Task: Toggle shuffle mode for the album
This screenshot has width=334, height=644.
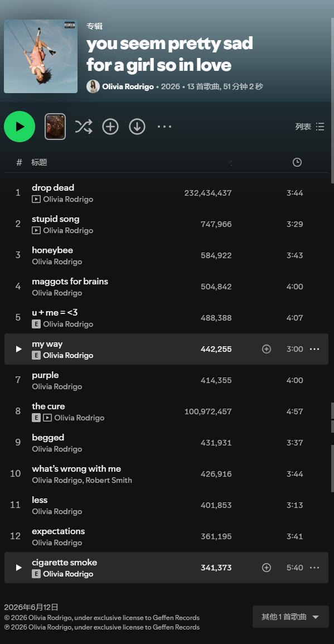Action: [x=84, y=127]
